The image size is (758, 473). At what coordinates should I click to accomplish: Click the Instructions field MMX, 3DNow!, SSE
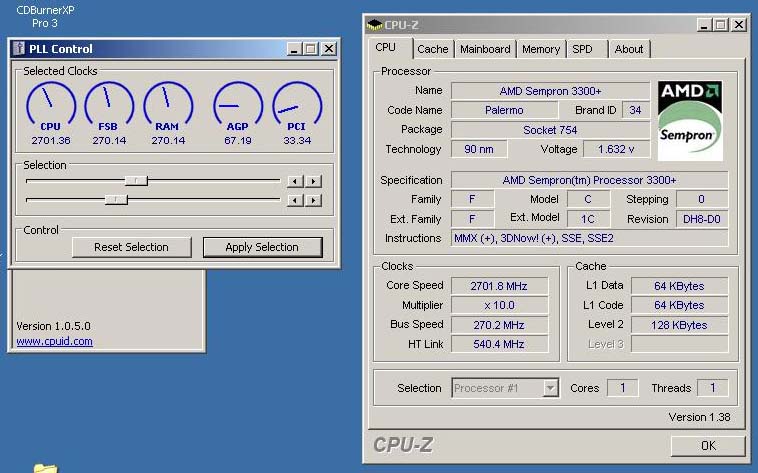[590, 238]
